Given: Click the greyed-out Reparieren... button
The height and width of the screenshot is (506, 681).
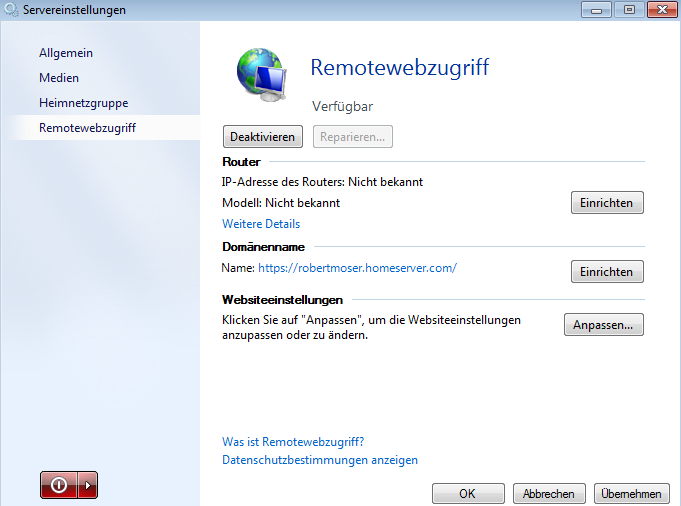Looking at the screenshot, I should coord(353,136).
